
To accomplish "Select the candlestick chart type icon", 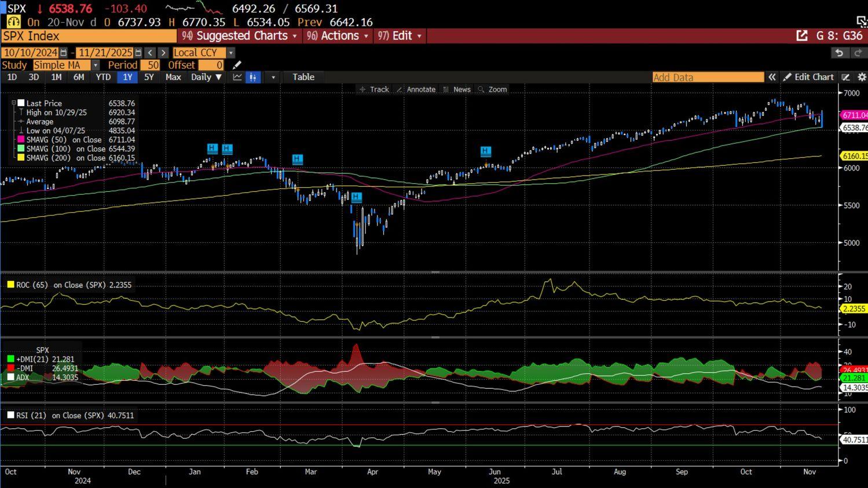I will (x=253, y=77).
